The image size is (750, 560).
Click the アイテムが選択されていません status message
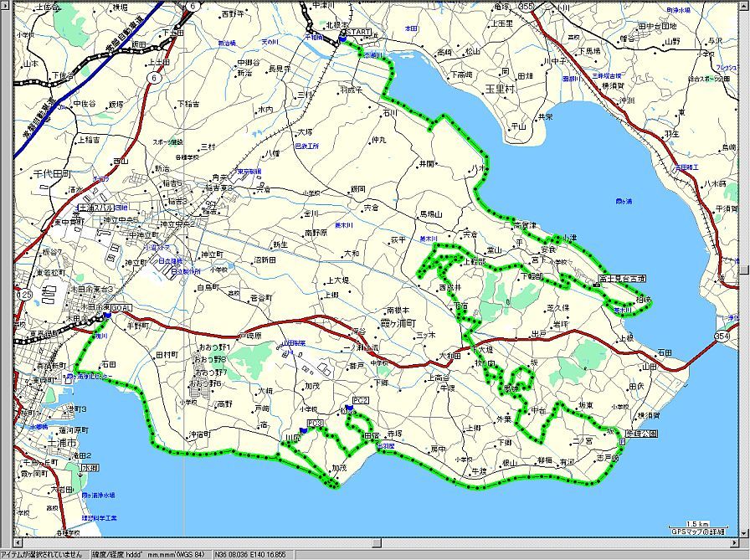pyautogui.click(x=42, y=554)
